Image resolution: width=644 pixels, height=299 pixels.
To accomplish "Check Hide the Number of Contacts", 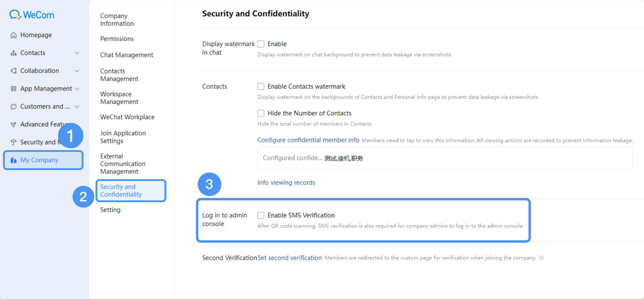I will 261,113.
